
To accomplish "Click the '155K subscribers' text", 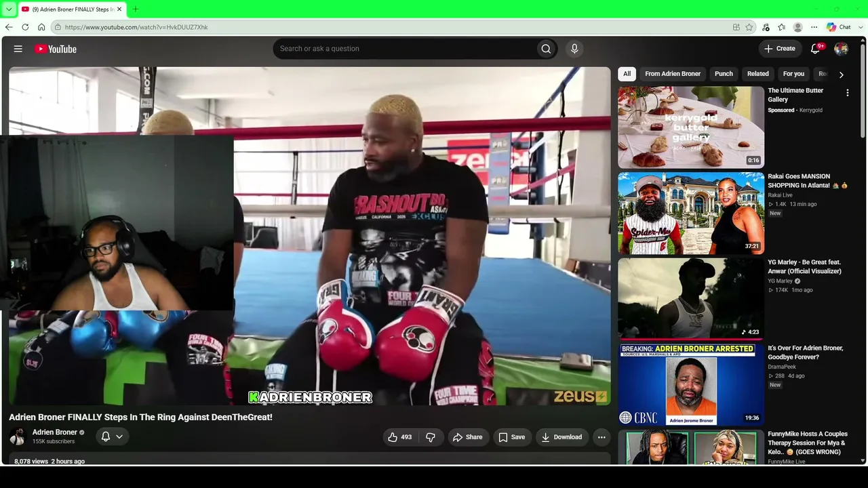I will [x=54, y=442].
